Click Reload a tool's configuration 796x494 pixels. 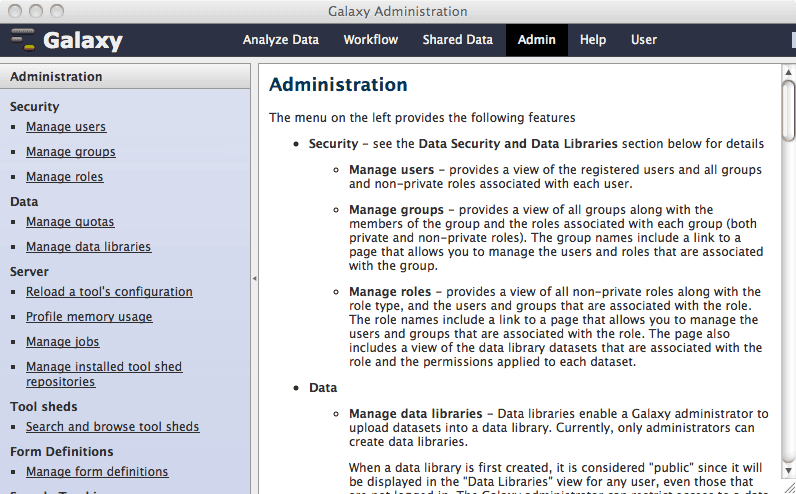[109, 292]
